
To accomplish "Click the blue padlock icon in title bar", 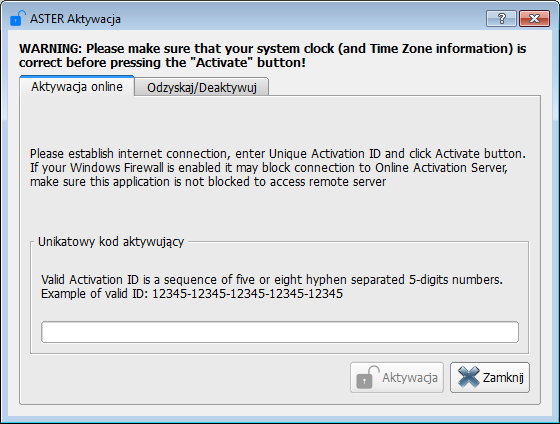I will 18,18.
